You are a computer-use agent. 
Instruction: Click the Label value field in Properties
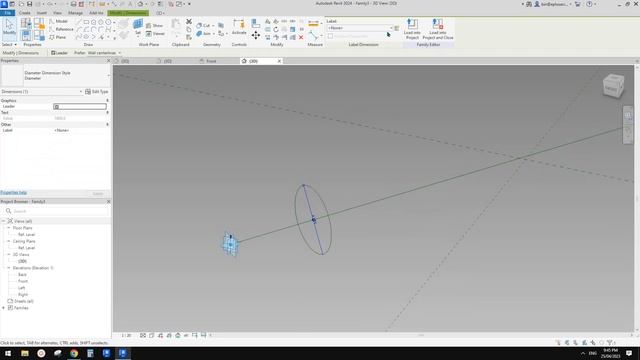pos(80,130)
